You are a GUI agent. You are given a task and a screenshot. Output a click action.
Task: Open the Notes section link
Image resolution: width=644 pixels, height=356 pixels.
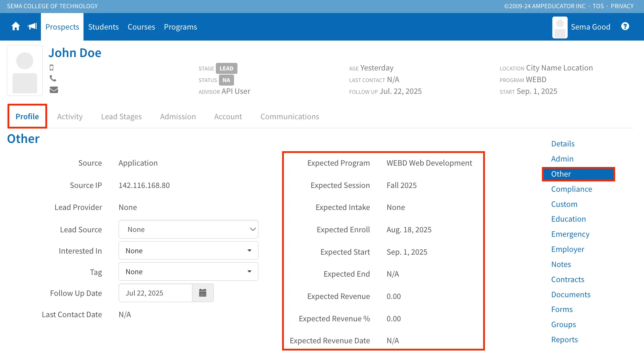[x=561, y=264]
